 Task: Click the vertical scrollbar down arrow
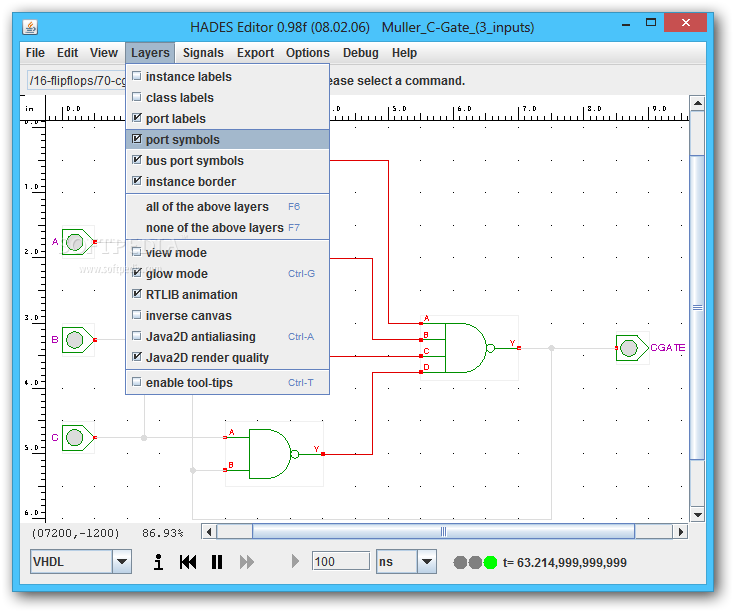[697, 515]
